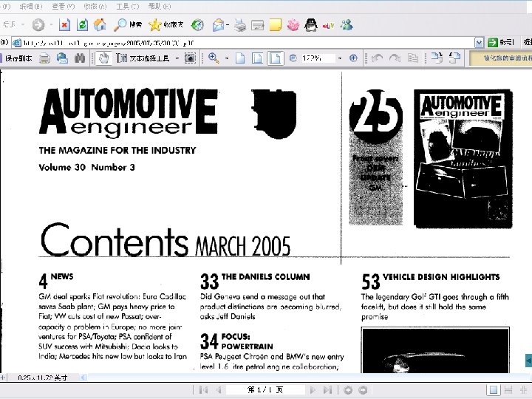Click the zoom out minus button
532x399 pixels.
(x=293, y=58)
